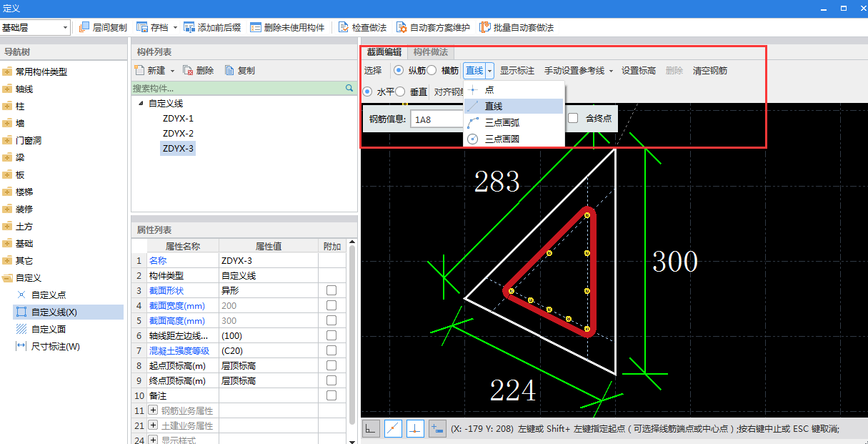Viewport: 868px width, 444px height.
Task: Select 尺寸标注(W) in navigation tree
Action: click(x=55, y=346)
